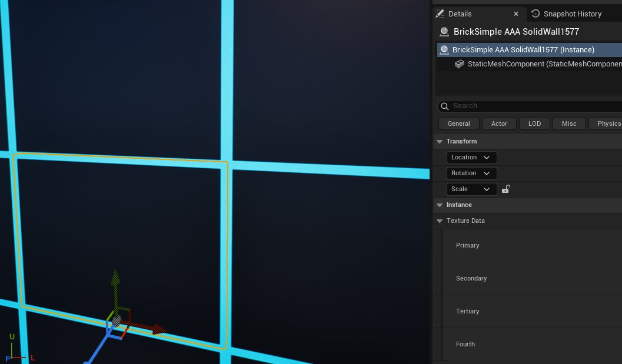The image size is (622, 364).
Task: Click the Snapshot History clock icon
Action: pyautogui.click(x=535, y=14)
